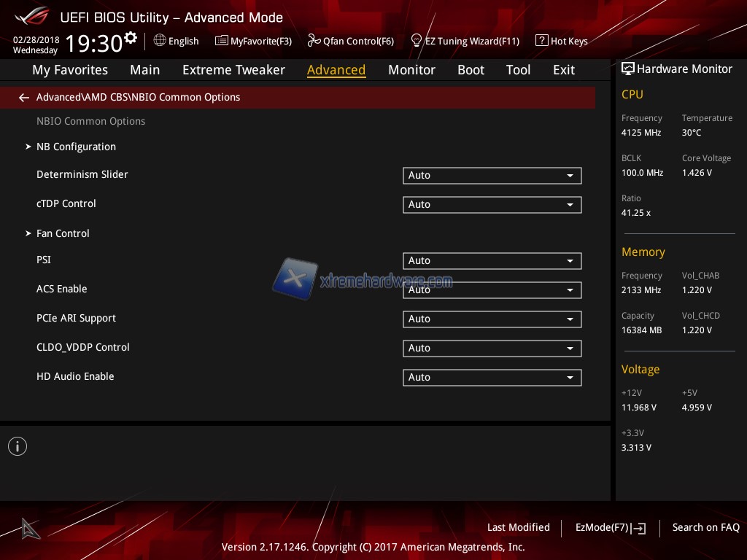747x560 pixels.
Task: Open MyFavorite(F3) from the top toolbar
Action: point(222,41)
